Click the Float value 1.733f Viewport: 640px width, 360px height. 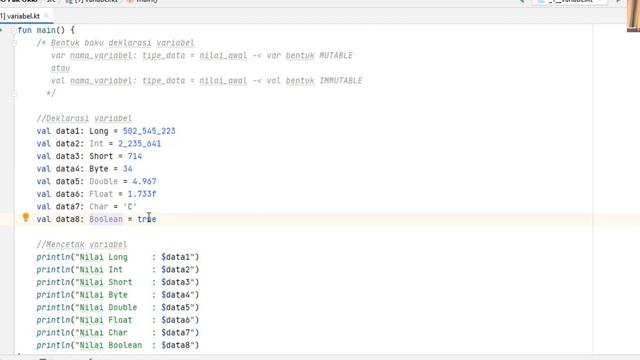pyautogui.click(x=142, y=194)
